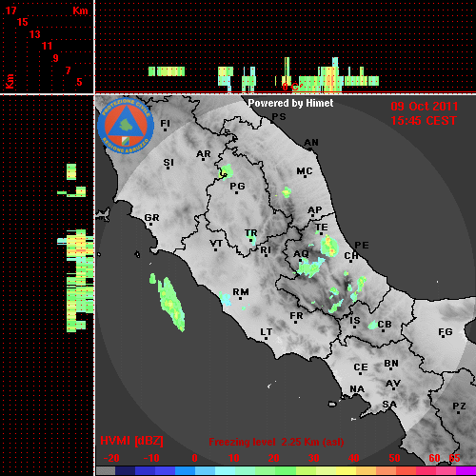This screenshot has height=476, width=476.
Task: Click the TR city label
Action: tap(251, 233)
